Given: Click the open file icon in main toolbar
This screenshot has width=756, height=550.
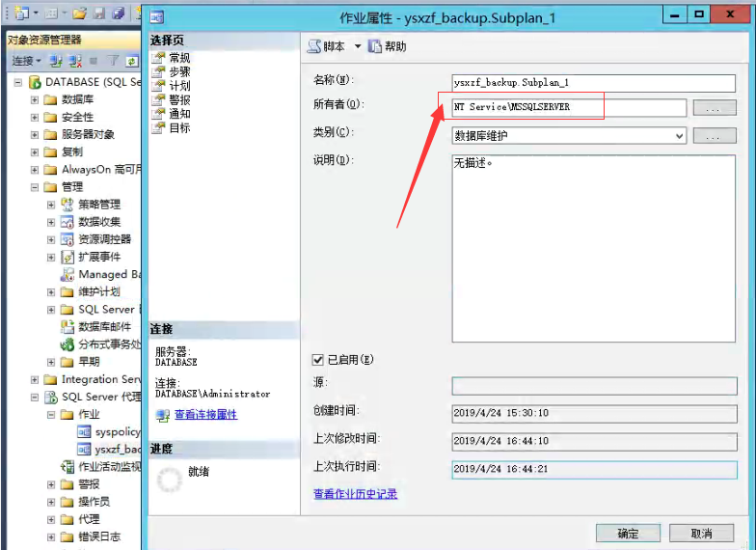Looking at the screenshot, I should tap(79, 14).
